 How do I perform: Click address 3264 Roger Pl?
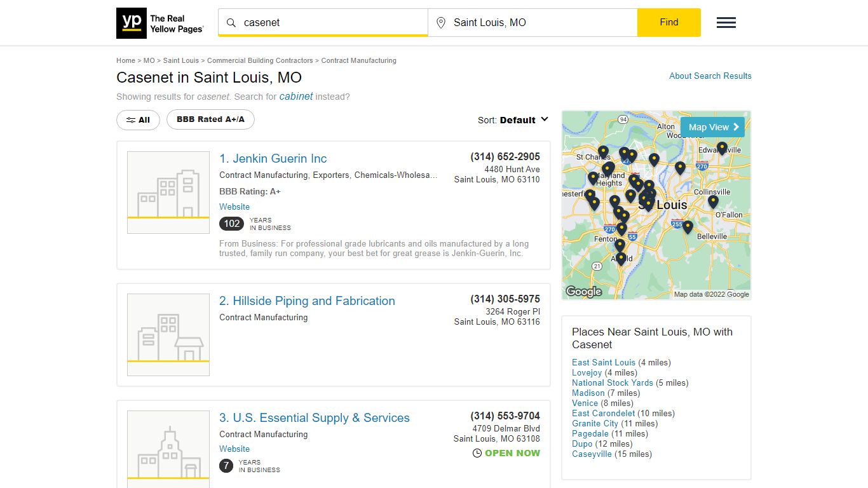coord(513,311)
